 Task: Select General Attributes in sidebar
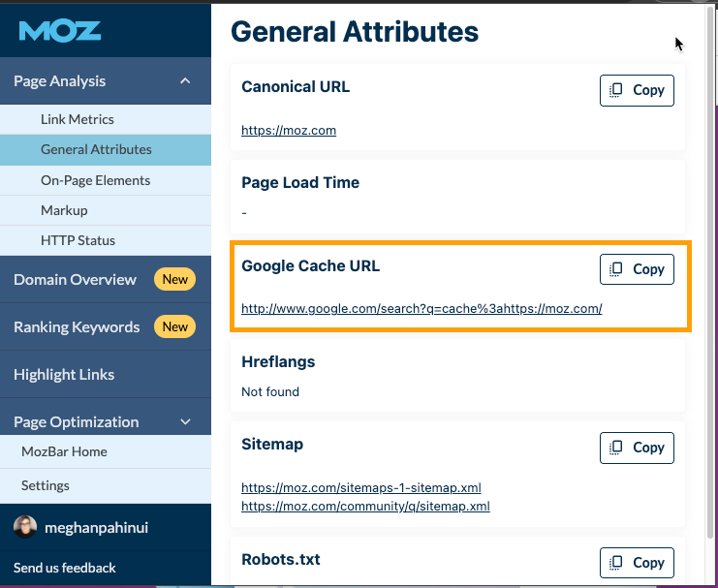click(x=96, y=149)
